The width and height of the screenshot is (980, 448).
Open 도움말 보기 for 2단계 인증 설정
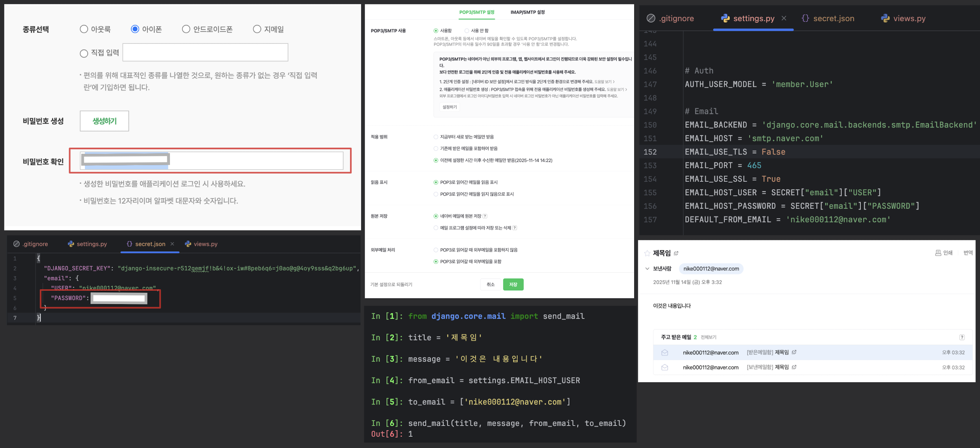coord(604,82)
